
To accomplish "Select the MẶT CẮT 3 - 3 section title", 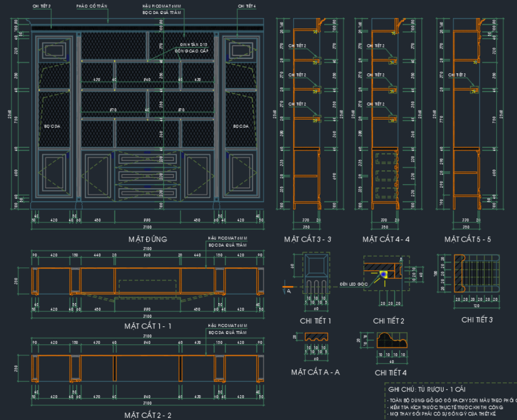I will pyautogui.click(x=308, y=239).
